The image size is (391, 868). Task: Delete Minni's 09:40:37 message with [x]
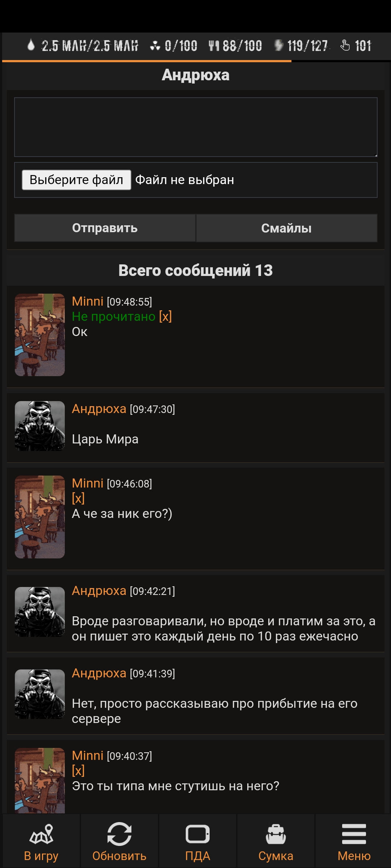click(x=78, y=771)
